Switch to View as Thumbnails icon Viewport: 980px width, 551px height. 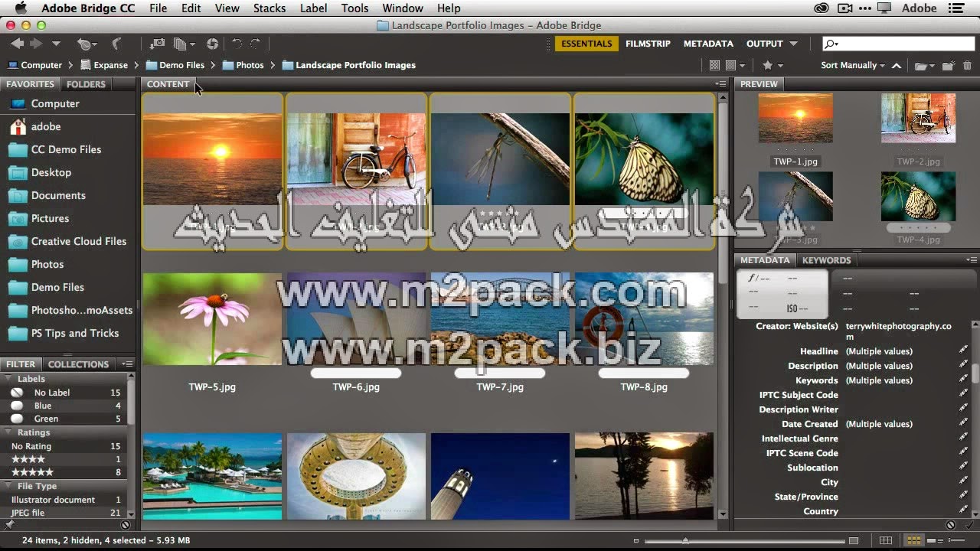913,541
